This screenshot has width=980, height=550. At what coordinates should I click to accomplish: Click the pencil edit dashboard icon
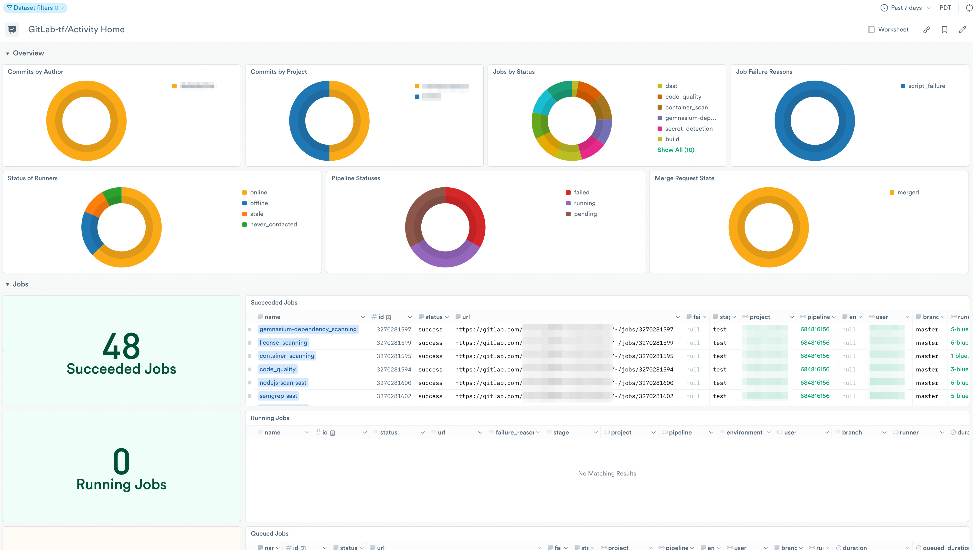(x=962, y=30)
